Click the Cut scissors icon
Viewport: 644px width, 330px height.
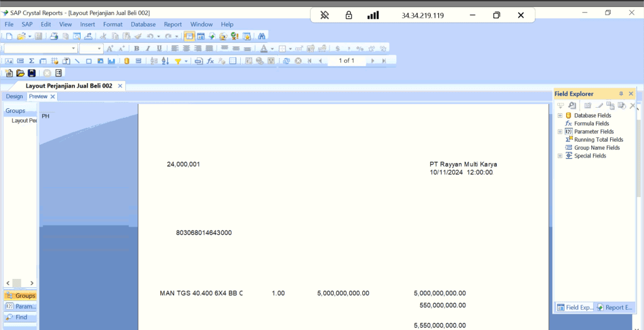coord(103,36)
